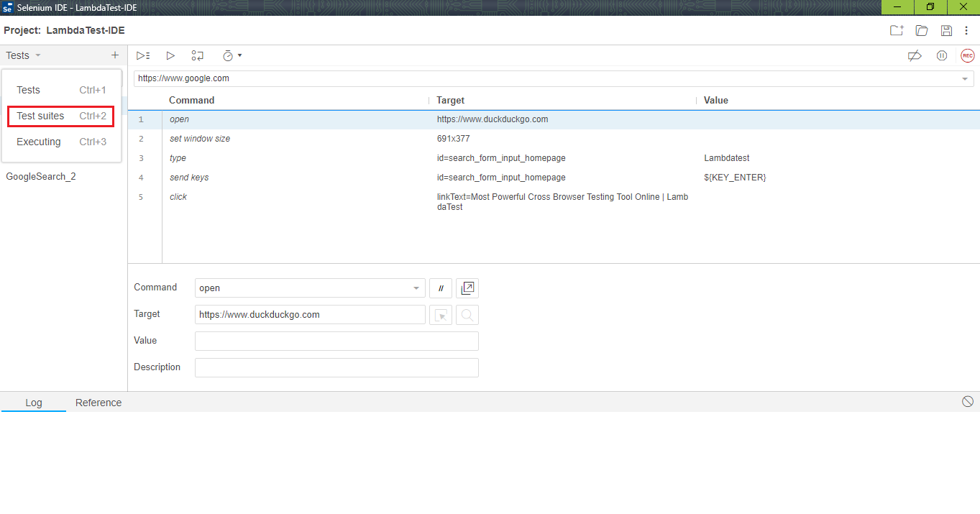Image resolution: width=980 pixels, height=514 pixels.
Task: Click Command column header
Action: coord(192,100)
